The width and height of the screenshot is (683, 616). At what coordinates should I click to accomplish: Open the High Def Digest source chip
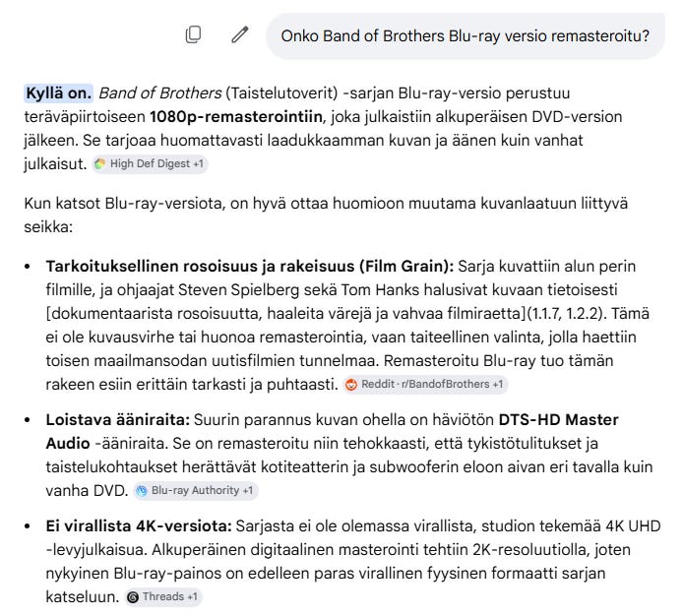pyautogui.click(x=150, y=163)
